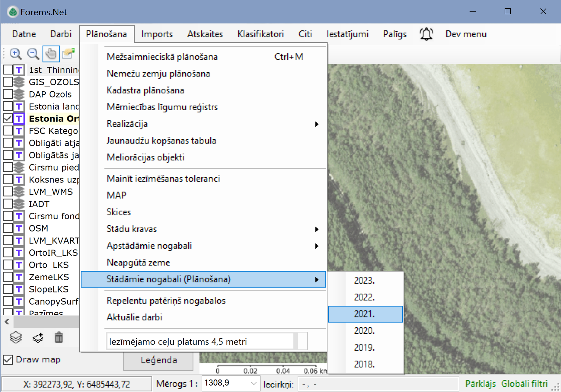561x392 pixels.
Task: Click the add layer icon
Action: (x=38, y=337)
